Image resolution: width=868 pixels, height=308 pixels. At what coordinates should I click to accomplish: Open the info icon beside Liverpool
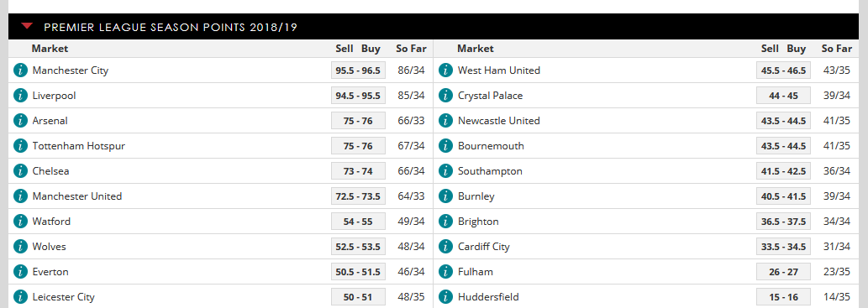[20, 96]
